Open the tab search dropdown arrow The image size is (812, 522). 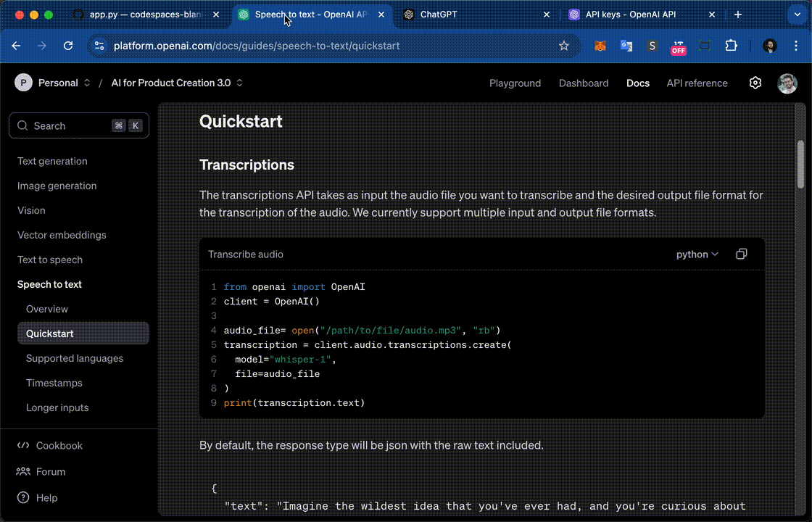[797, 14]
